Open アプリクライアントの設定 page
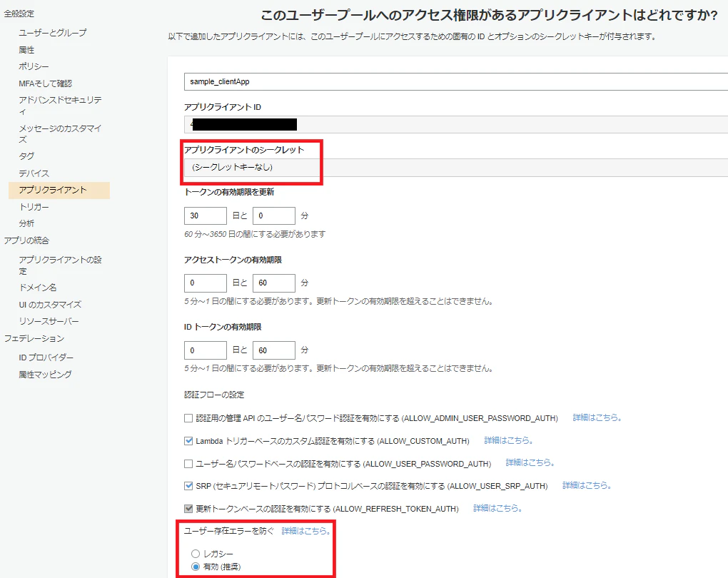Screen dimensions: 728x578 (x=60, y=265)
